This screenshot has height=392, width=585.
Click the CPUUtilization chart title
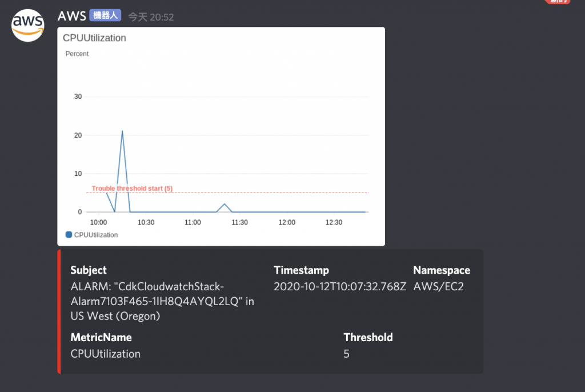[94, 38]
